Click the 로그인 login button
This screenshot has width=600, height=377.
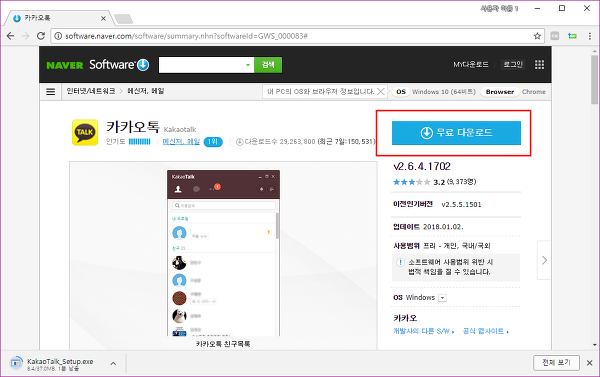(513, 64)
